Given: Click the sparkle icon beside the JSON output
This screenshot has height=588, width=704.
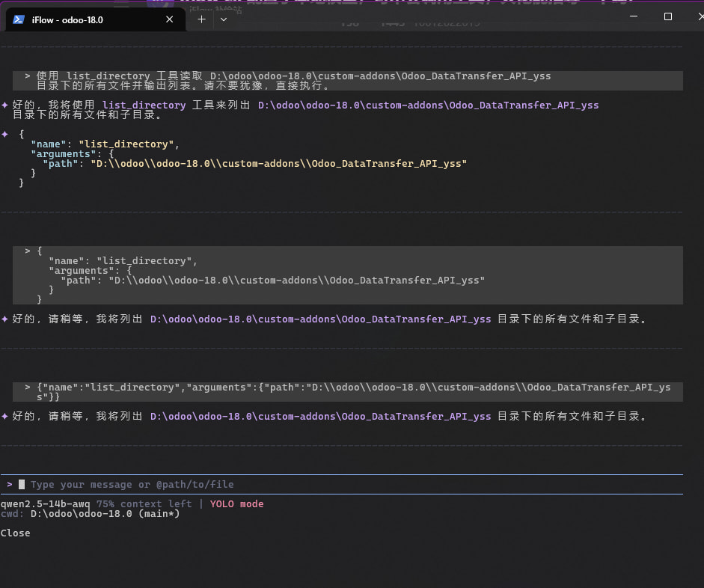Looking at the screenshot, I should (x=5, y=134).
